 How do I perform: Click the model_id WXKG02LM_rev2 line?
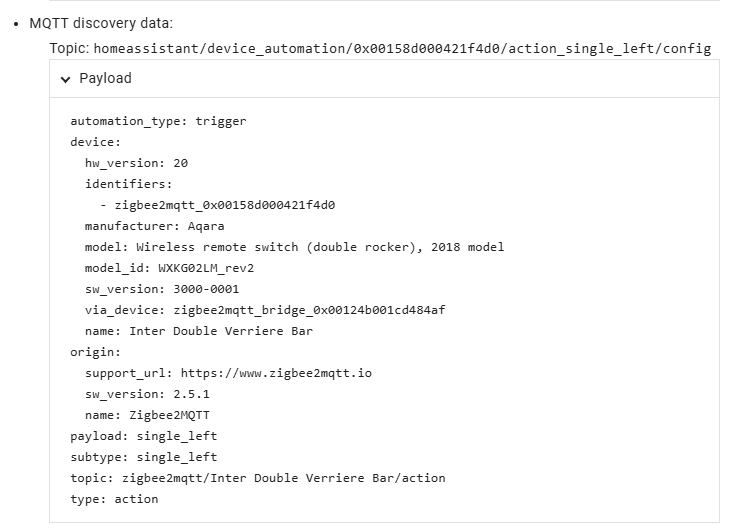pos(169,268)
